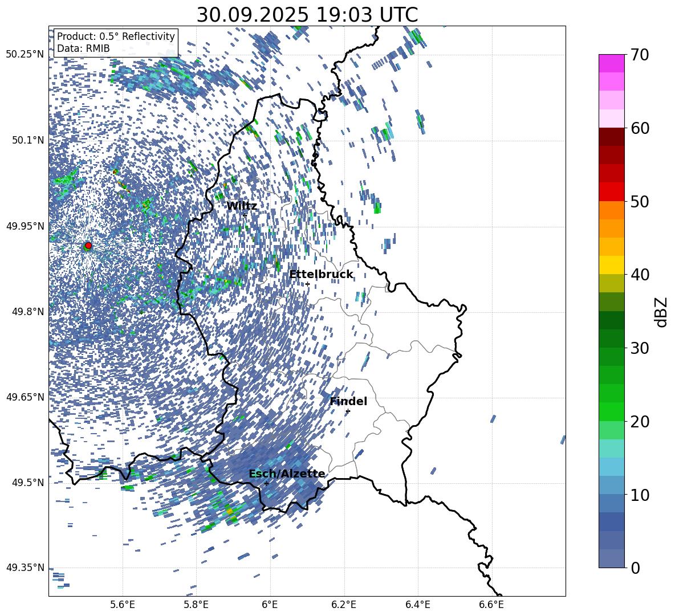675x616 pixels.
Task: Click the Data: RMIB text
Action: coord(83,48)
